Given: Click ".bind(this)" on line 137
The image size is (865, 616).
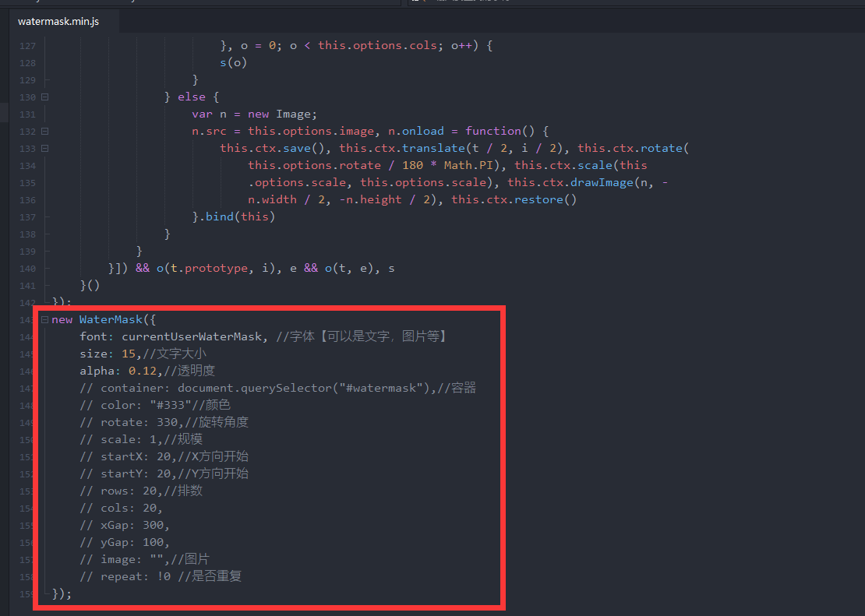Looking at the screenshot, I should 237,216.
